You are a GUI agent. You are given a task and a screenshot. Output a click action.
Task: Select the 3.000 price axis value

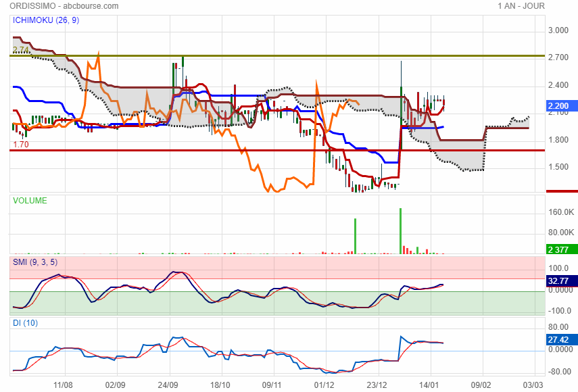[x=558, y=30]
